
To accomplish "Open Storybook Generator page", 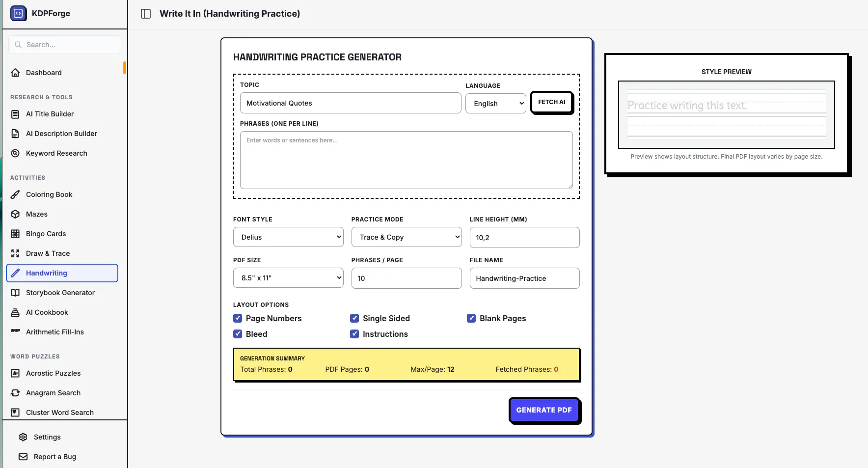I will click(62, 293).
